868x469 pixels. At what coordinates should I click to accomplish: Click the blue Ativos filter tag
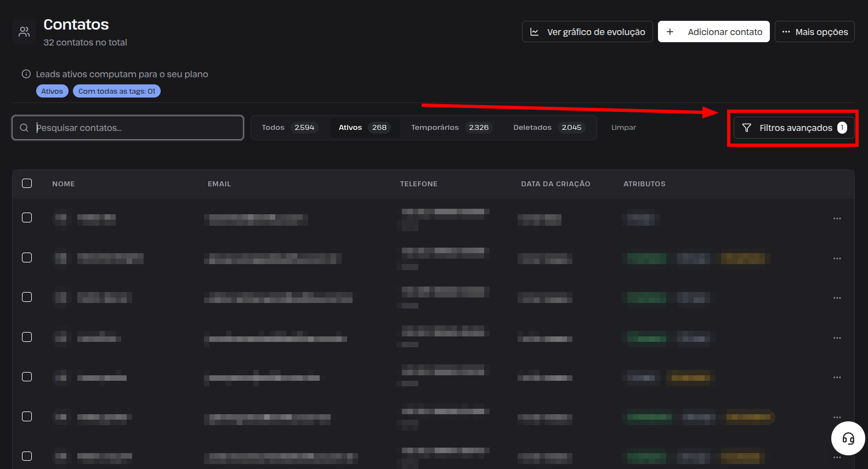coord(52,91)
